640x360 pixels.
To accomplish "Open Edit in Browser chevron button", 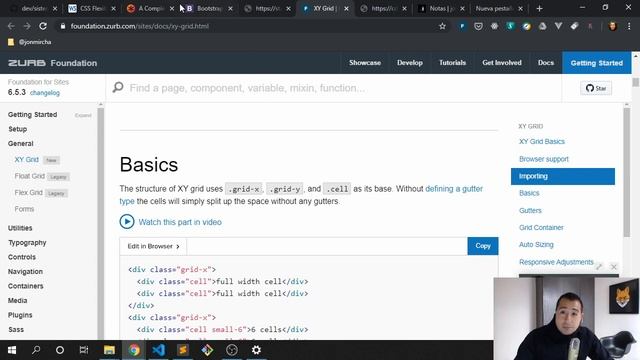I will [153, 246].
